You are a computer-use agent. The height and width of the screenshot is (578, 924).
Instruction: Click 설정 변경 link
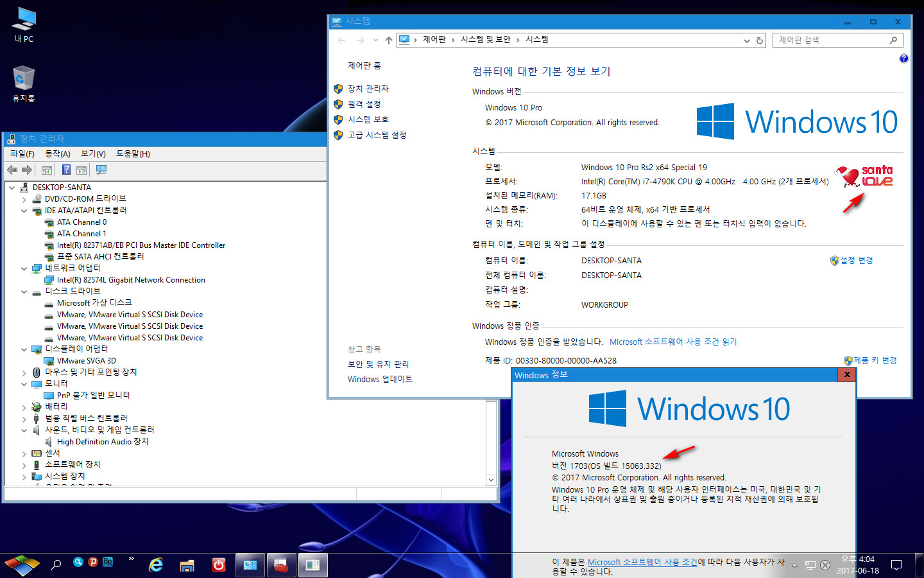point(857,261)
